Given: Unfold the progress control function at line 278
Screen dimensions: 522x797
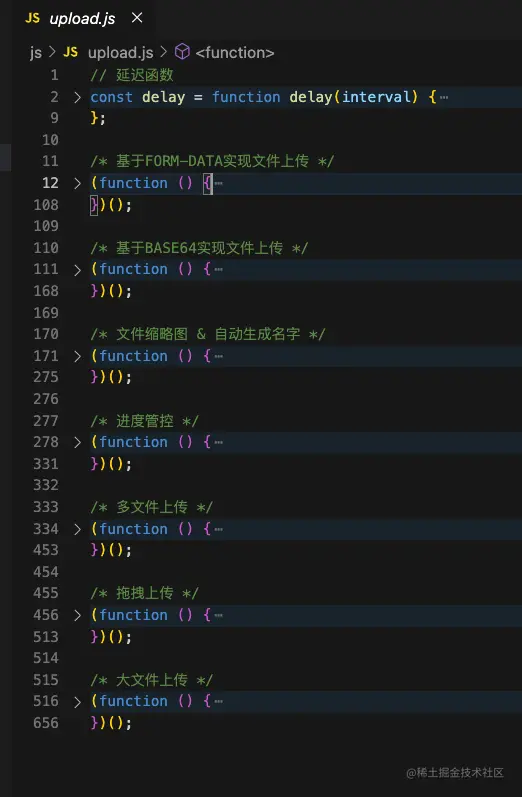Looking at the screenshot, I should [x=77, y=442].
